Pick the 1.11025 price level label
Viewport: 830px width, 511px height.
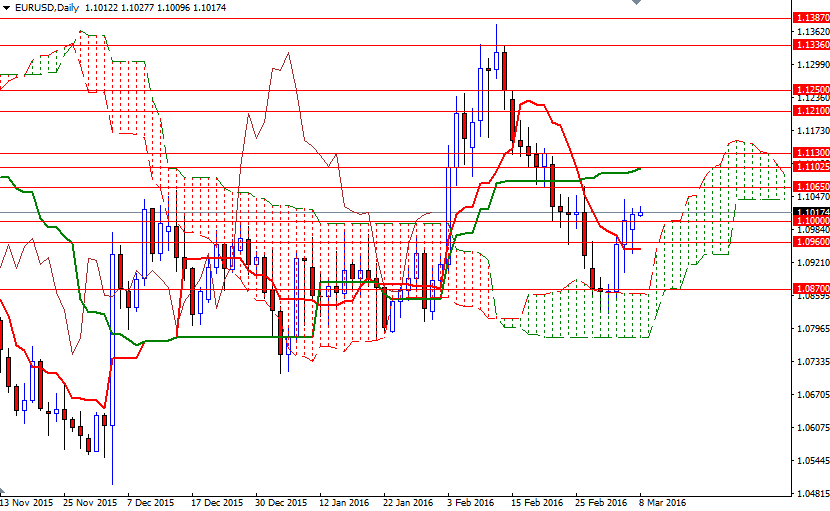(x=809, y=166)
